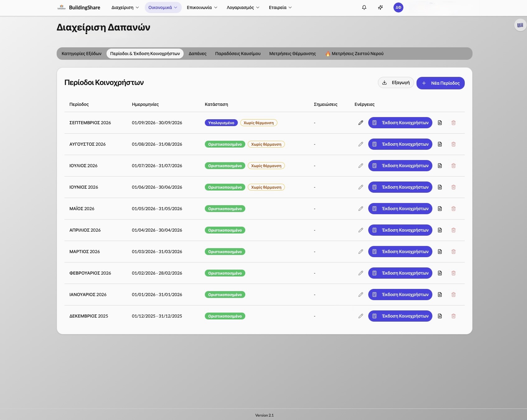Image resolution: width=527 pixels, height=420 pixels.
Task: Open the Δαπάνες tab
Action: 198,54
